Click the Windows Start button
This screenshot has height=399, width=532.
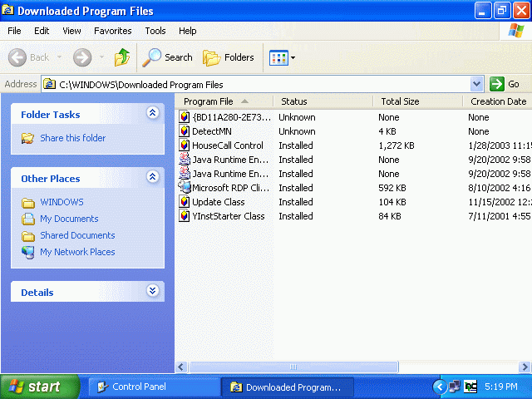point(40,387)
